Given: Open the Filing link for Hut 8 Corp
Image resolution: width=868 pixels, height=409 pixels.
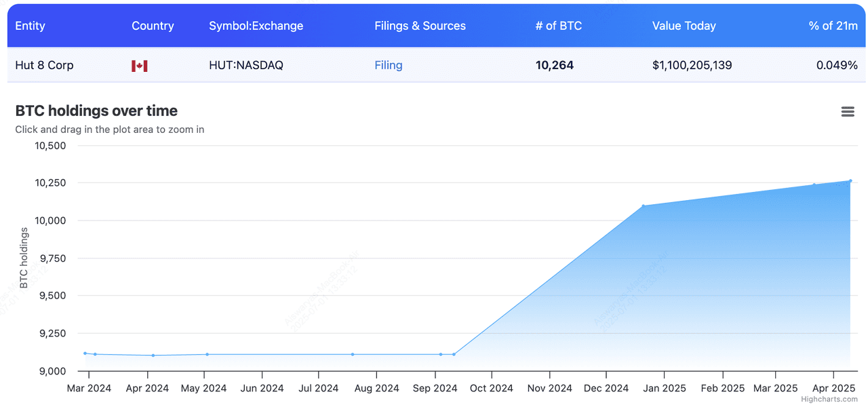Looking at the screenshot, I should pos(388,65).
